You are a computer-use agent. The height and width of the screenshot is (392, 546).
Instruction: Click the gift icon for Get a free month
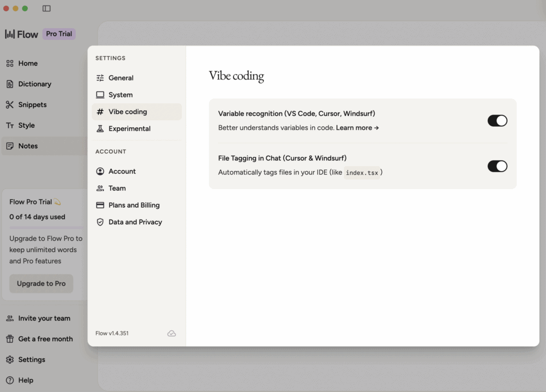(x=10, y=339)
